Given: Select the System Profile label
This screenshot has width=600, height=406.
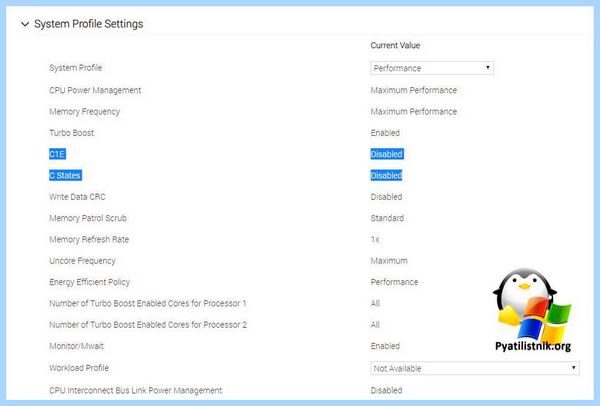Looking at the screenshot, I should point(75,68).
